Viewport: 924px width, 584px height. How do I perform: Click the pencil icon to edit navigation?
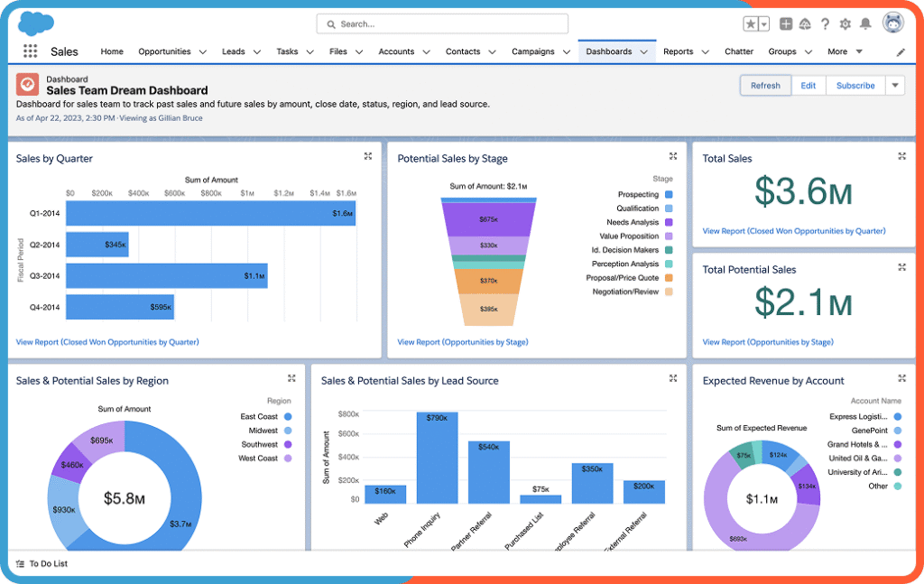(900, 52)
